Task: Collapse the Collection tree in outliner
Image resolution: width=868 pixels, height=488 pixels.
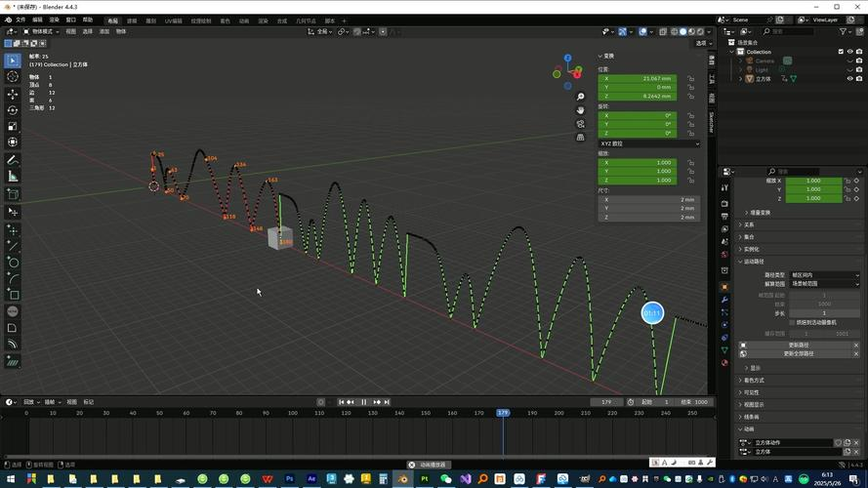Action: [x=732, y=52]
